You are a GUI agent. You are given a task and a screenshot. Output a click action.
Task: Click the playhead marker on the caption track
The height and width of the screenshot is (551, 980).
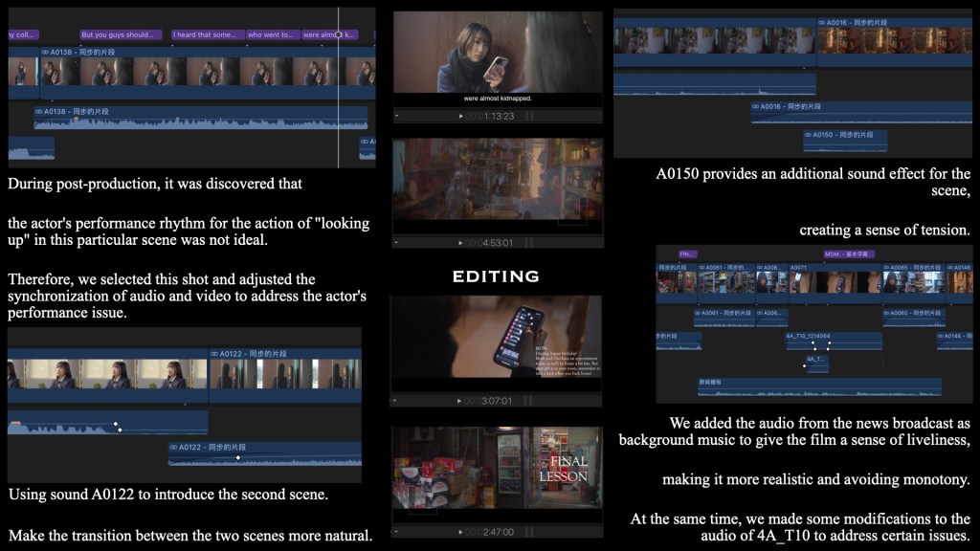coord(338,34)
